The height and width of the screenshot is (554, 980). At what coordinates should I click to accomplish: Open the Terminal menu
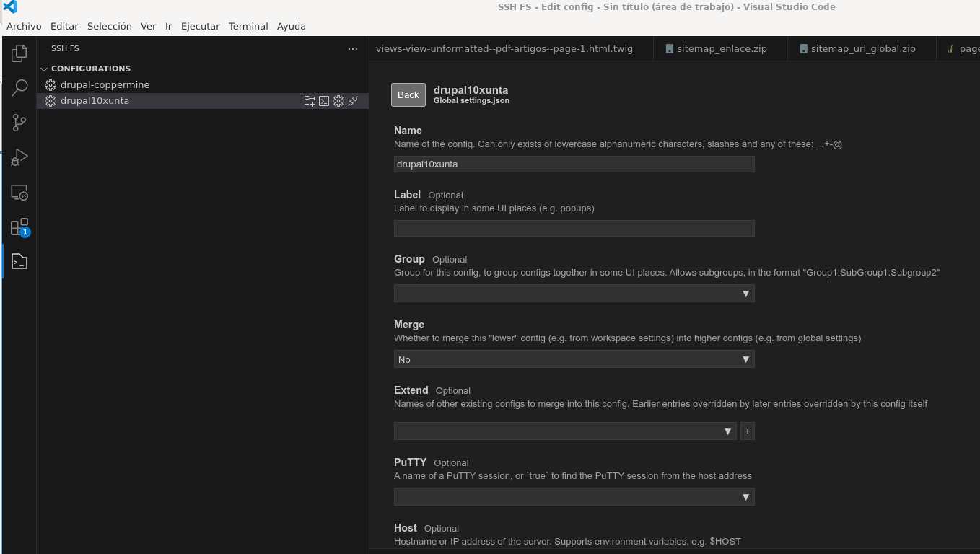(248, 26)
